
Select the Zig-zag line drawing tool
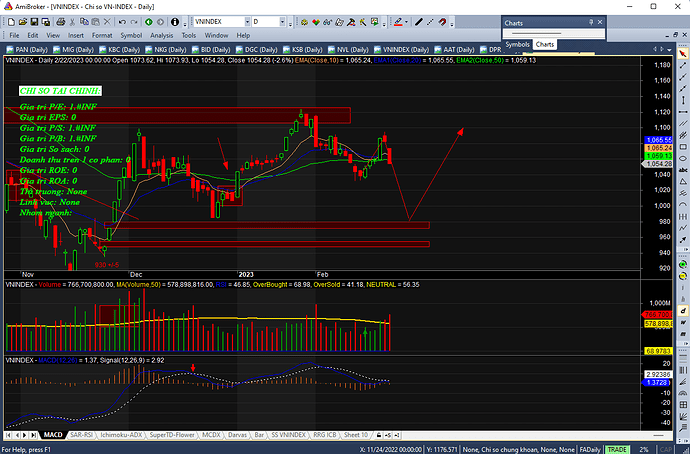[683, 227]
